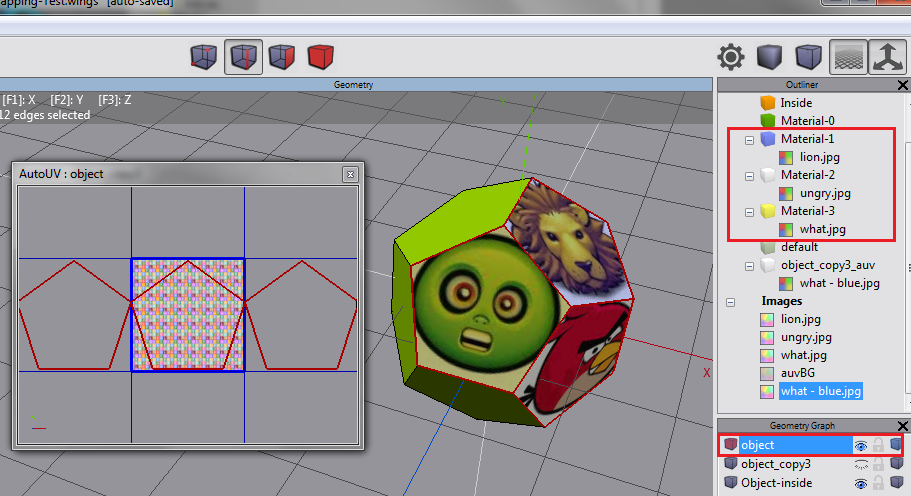
Task: Select smooth shading cube icon
Action: click(808, 57)
